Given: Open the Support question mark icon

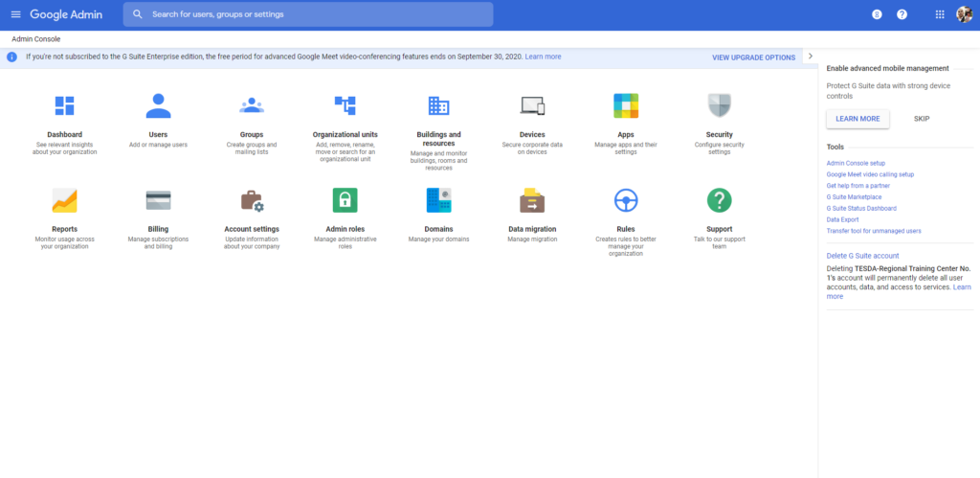Looking at the screenshot, I should (x=720, y=200).
